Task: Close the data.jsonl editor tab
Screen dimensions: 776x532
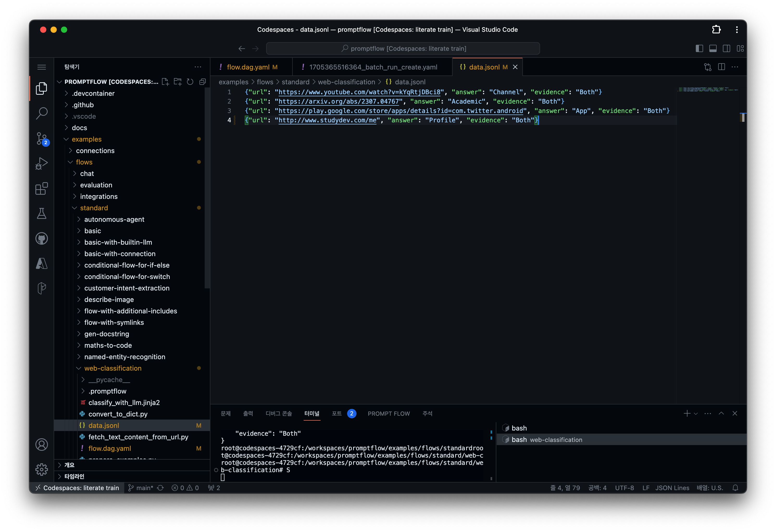Action: pyautogui.click(x=515, y=67)
